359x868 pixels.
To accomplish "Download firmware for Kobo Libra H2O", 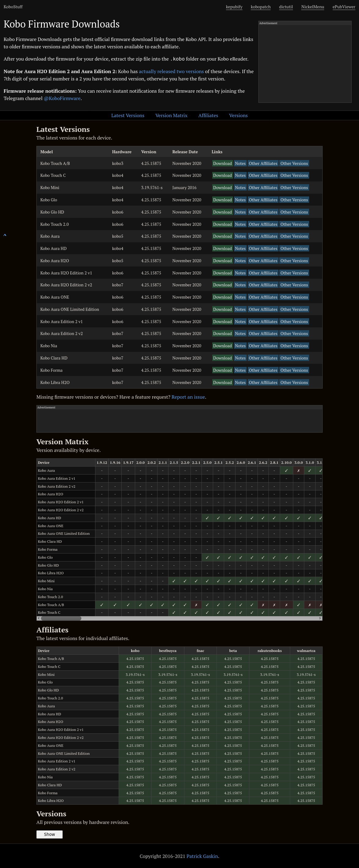I will 222,382.
